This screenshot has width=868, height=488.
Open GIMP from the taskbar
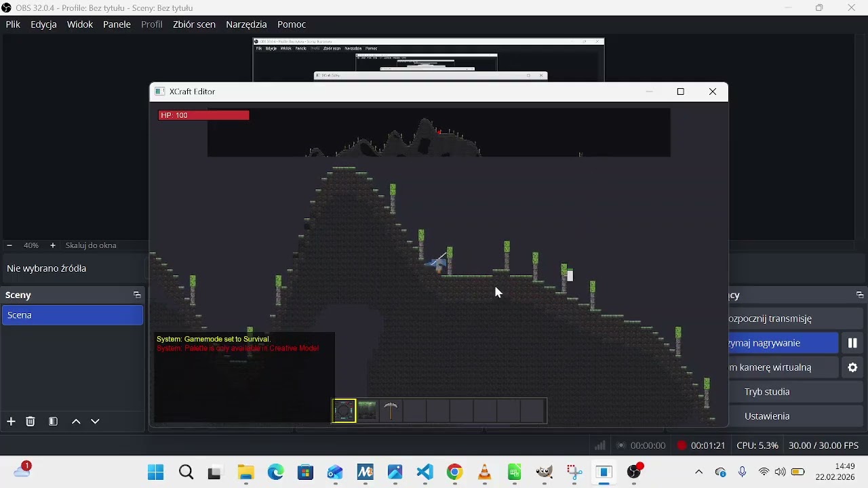pyautogui.click(x=545, y=472)
